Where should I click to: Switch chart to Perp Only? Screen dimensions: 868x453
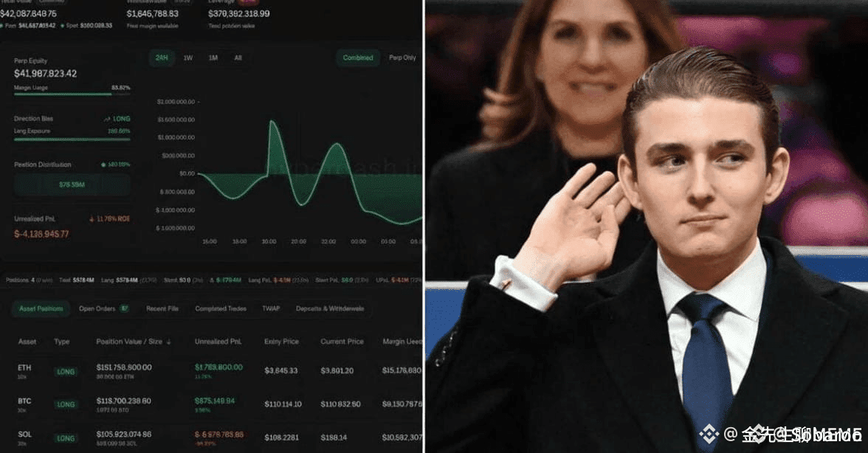[x=402, y=58]
